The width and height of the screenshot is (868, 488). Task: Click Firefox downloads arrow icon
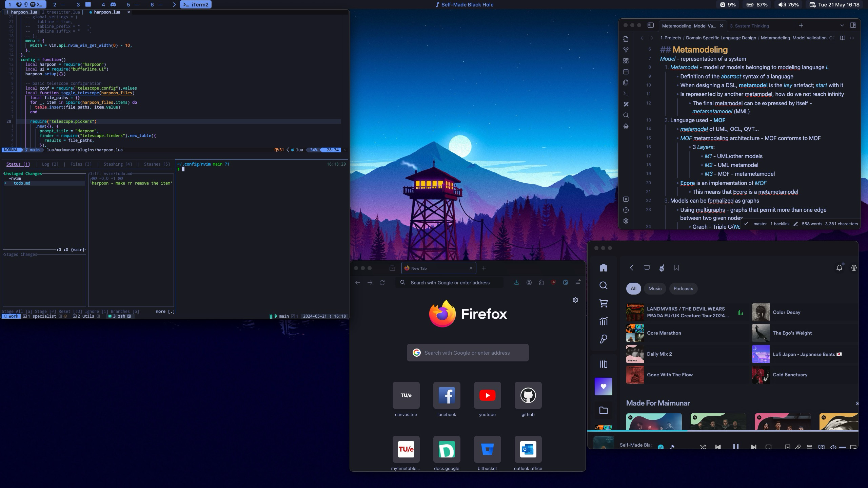(x=516, y=282)
